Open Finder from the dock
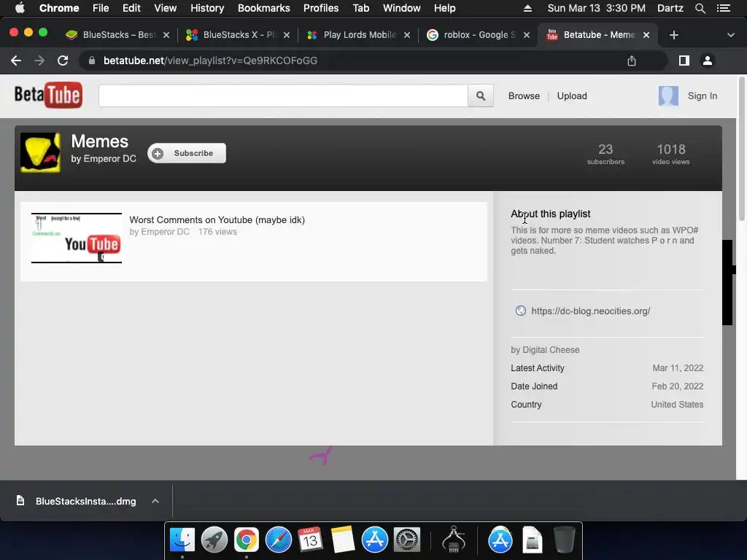 click(182, 540)
